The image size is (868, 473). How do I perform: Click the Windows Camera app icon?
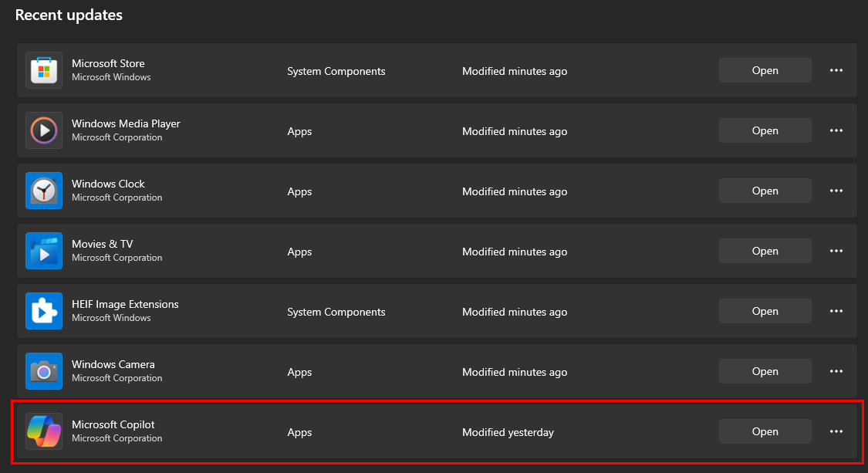44,371
